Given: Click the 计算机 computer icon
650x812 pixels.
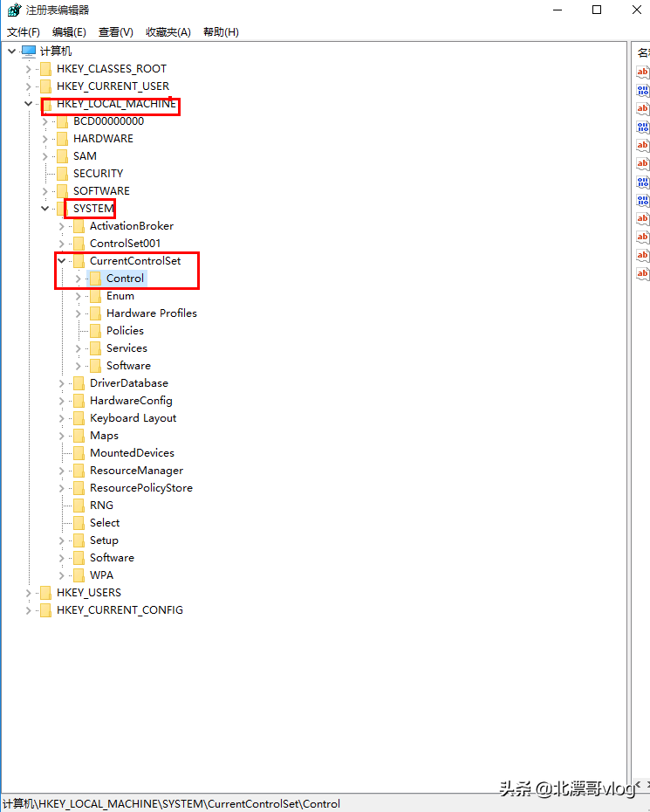Looking at the screenshot, I should point(29,52).
